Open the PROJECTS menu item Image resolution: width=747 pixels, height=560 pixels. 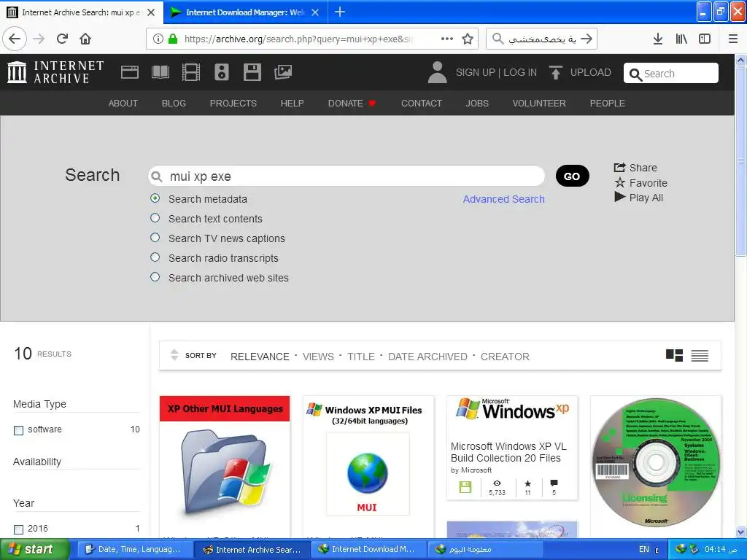tap(233, 104)
